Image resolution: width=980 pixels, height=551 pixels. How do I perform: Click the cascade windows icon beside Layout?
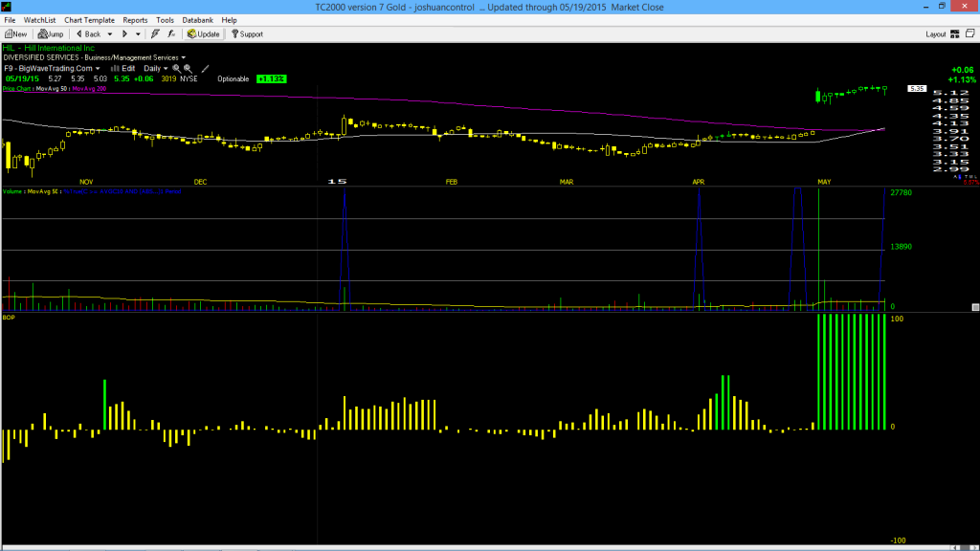[x=970, y=33]
